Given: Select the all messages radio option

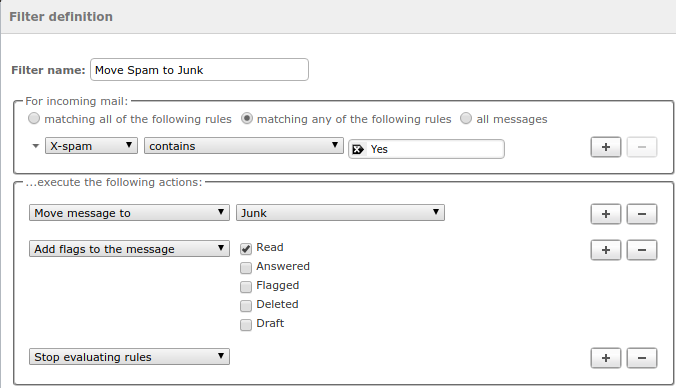Looking at the screenshot, I should 466,118.
